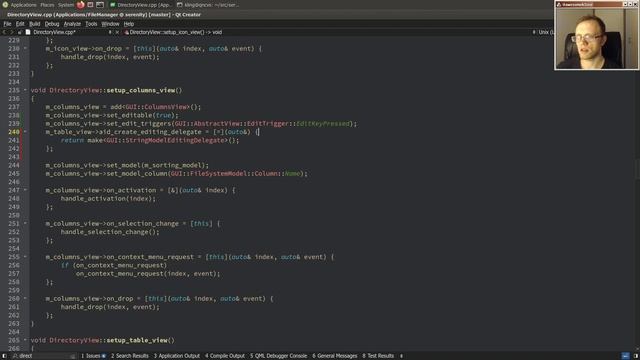
Task: Open the Edit menu
Action: click(x=20, y=24)
